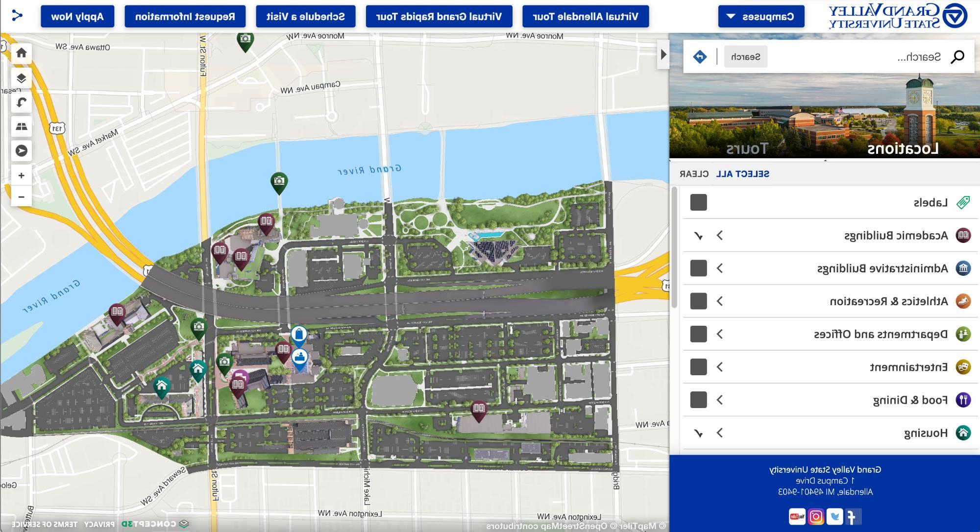Open the Privacy link
Viewport: 980px width, 532px height.
click(x=99, y=524)
